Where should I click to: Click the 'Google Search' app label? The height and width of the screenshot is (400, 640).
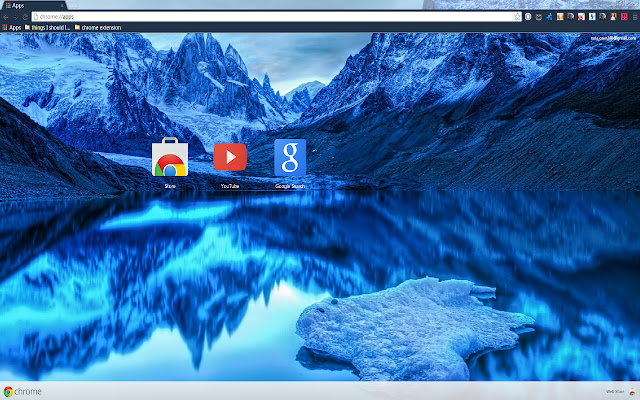tap(290, 186)
